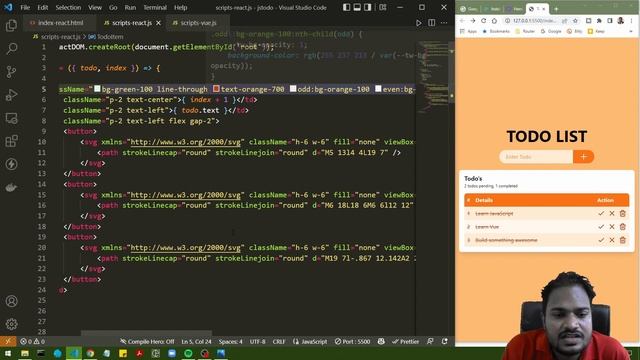Viewport: 640px width, 360px height.
Task: Toggle the secondary side bar
Action: 368,7
